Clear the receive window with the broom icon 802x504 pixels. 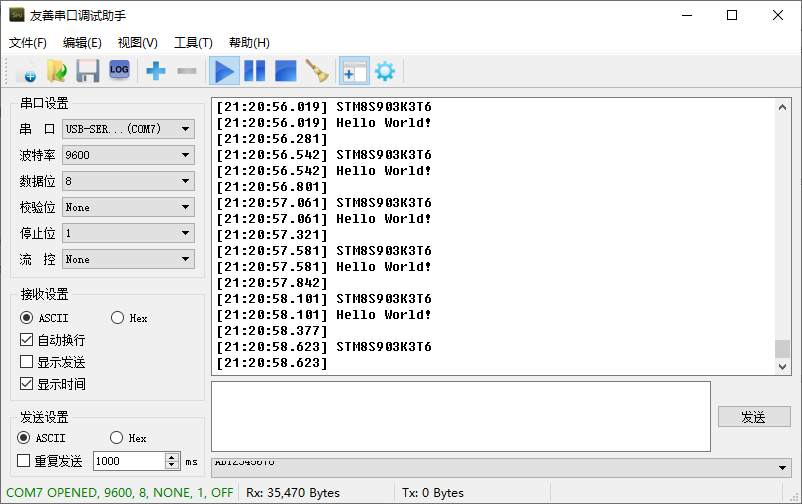click(x=317, y=71)
